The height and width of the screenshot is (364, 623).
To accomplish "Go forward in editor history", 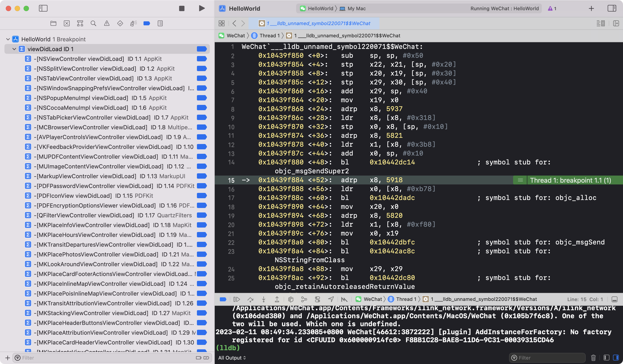I will pyautogui.click(x=243, y=24).
